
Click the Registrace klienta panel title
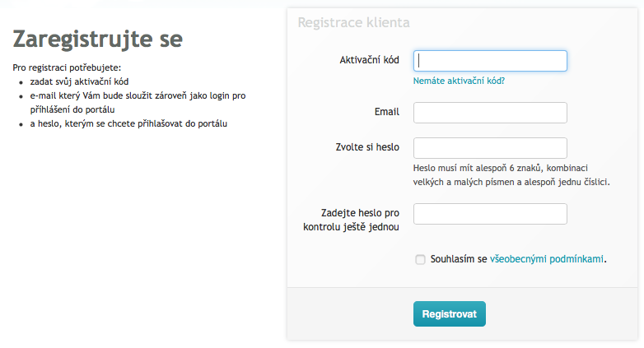[353, 22]
